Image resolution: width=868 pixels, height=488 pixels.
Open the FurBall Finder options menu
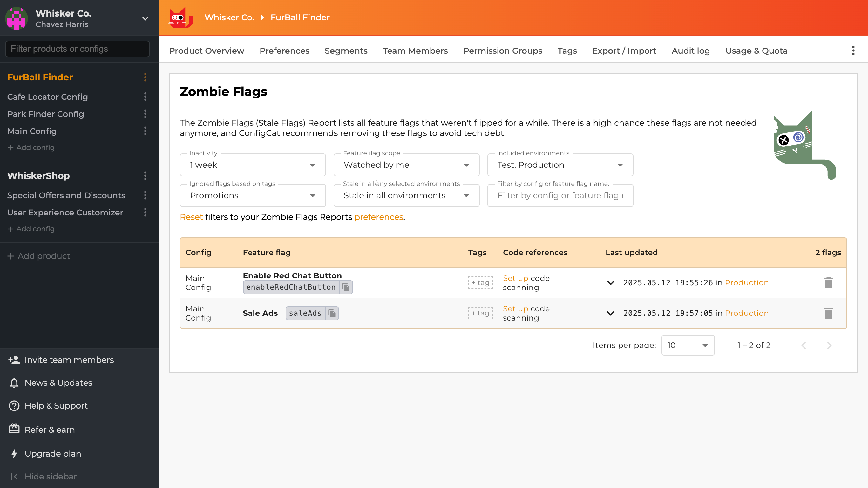point(145,77)
